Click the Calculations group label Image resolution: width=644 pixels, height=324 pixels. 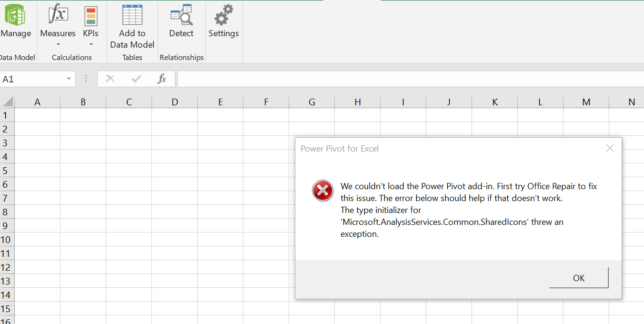click(72, 57)
